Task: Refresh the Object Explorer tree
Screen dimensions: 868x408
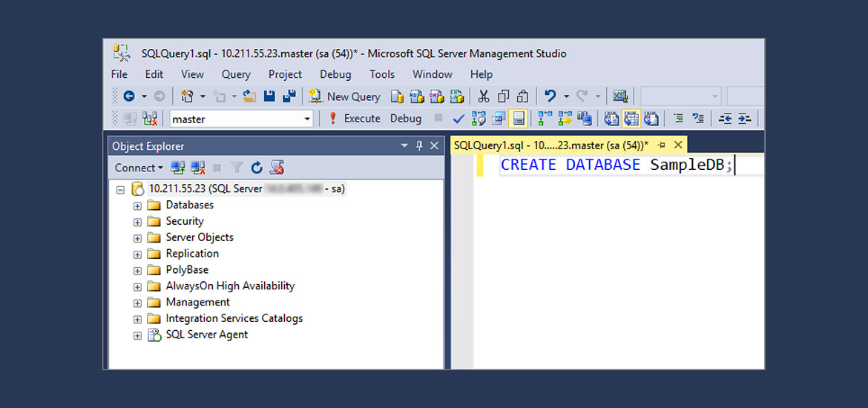Action: [256, 167]
